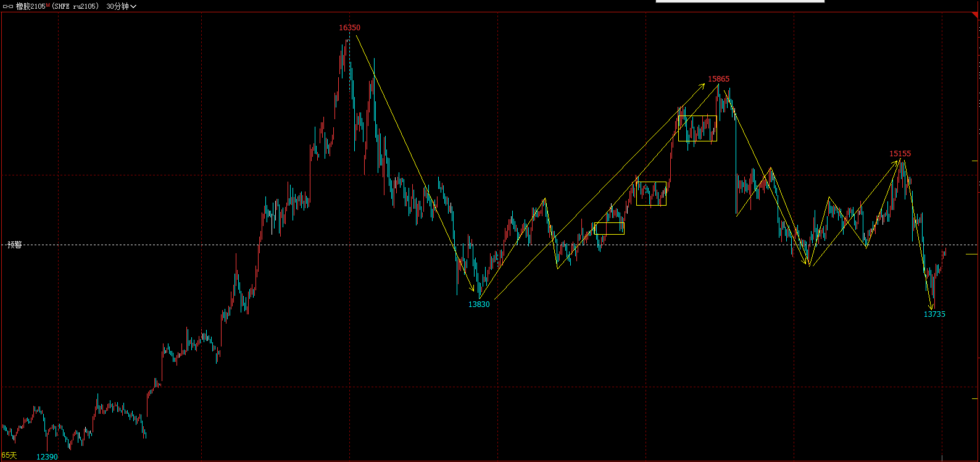Click the 13735 low price label
The width and height of the screenshot is (980, 462).
point(934,314)
